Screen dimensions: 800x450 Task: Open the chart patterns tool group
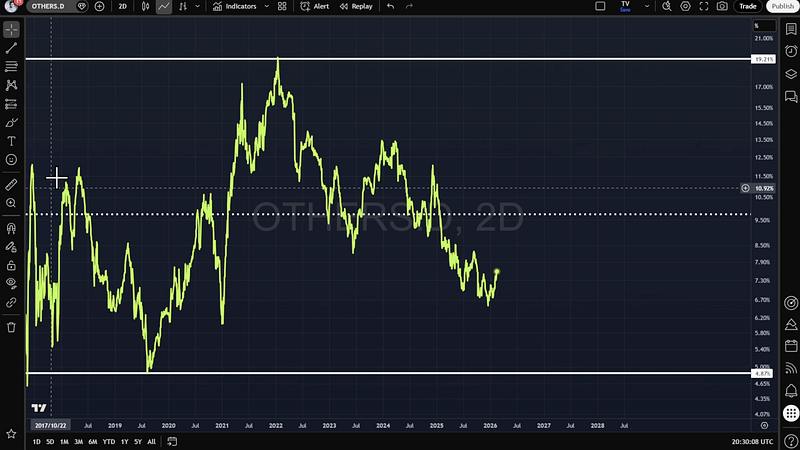[x=11, y=85]
